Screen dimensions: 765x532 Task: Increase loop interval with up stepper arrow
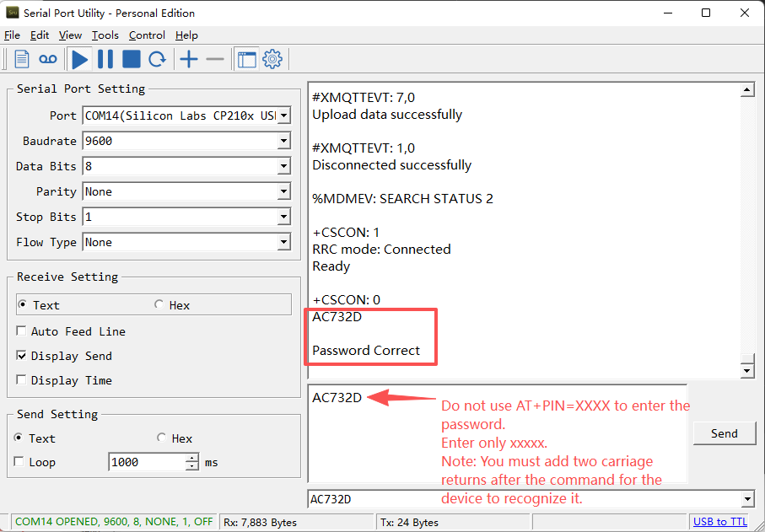pos(192,458)
